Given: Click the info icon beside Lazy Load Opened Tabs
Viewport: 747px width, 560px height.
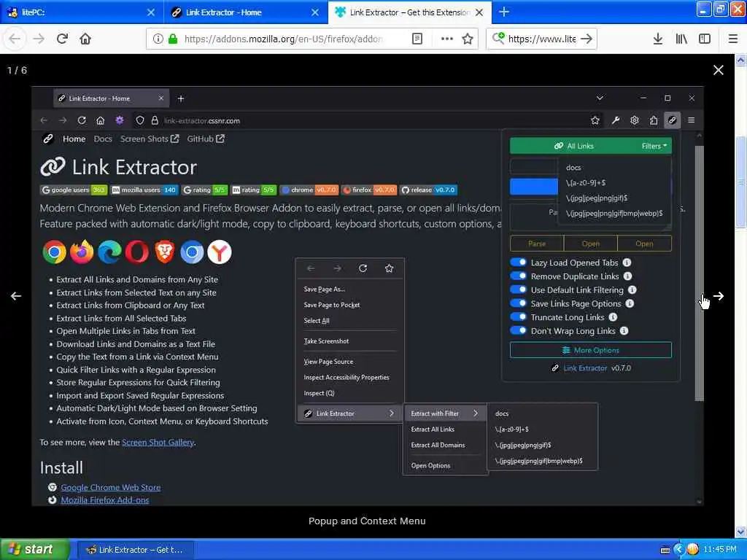Looking at the screenshot, I should click(627, 262).
